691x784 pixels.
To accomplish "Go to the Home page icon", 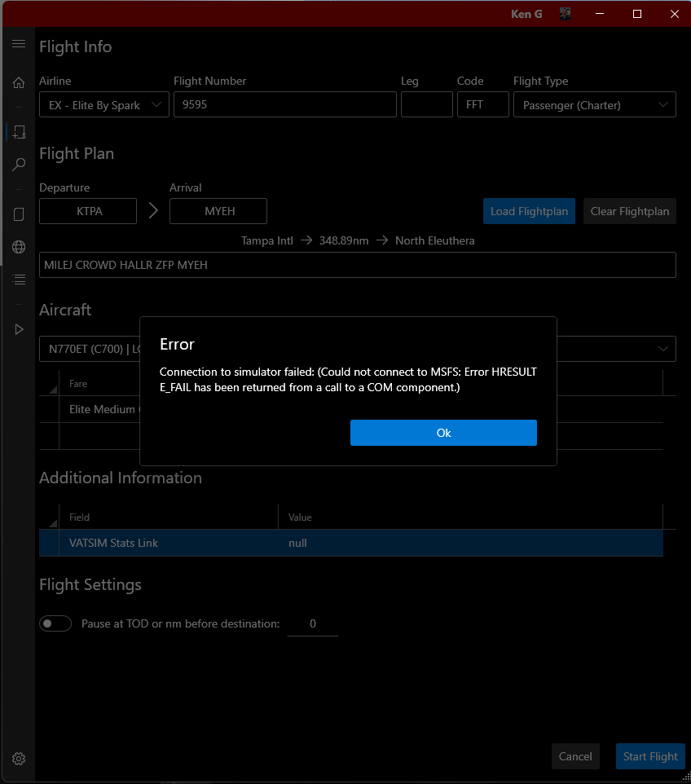I will [x=19, y=82].
